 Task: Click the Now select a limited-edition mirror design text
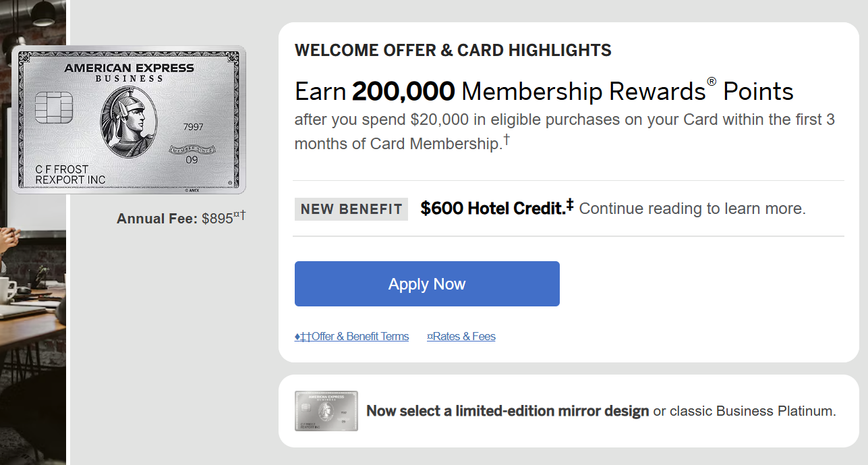(508, 410)
